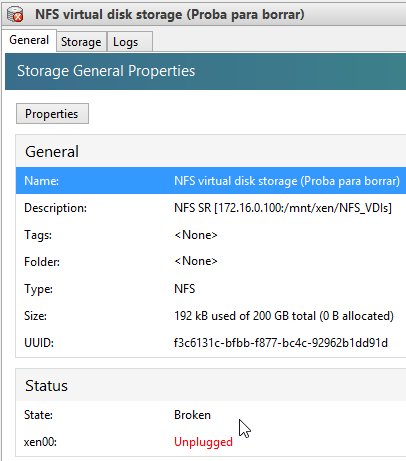Open the Storage tab
This screenshot has width=406, height=461.
coord(81,42)
